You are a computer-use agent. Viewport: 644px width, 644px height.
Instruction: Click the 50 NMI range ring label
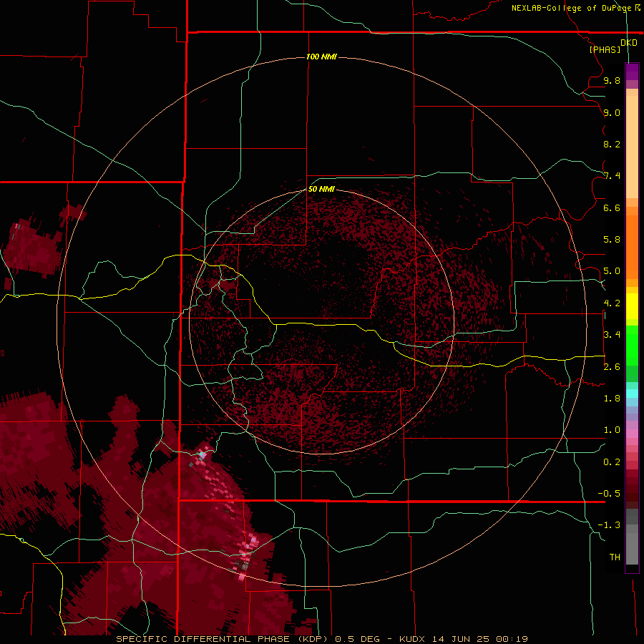tap(321, 189)
